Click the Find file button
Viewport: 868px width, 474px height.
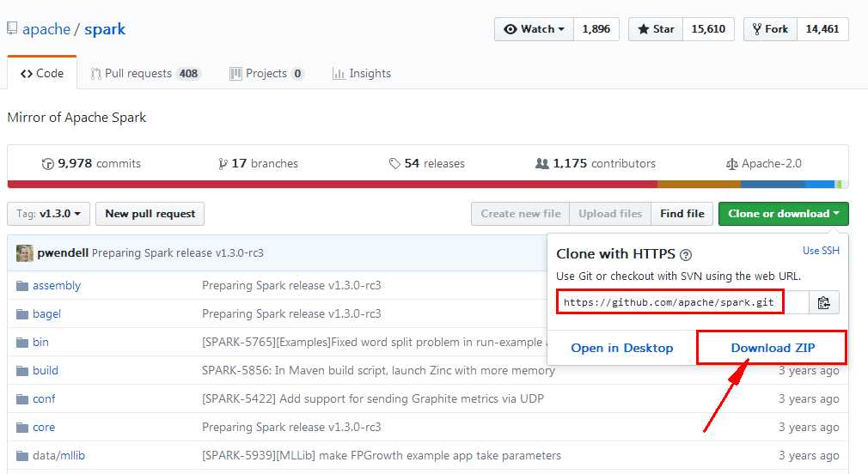point(682,214)
